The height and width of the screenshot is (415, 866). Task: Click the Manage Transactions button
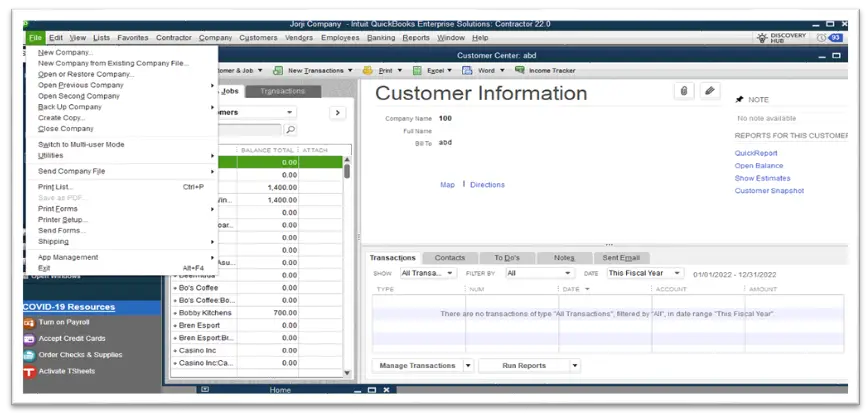coord(418,366)
